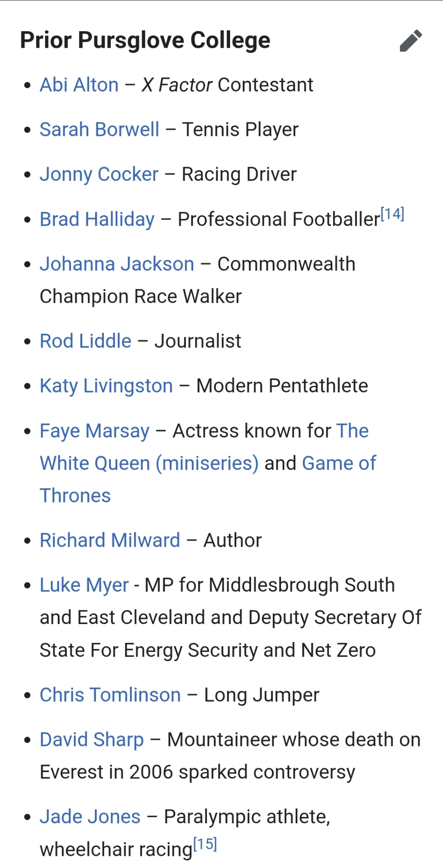Open the Chris Tomlinson link
This screenshot has width=443, height=868.
[x=110, y=695]
